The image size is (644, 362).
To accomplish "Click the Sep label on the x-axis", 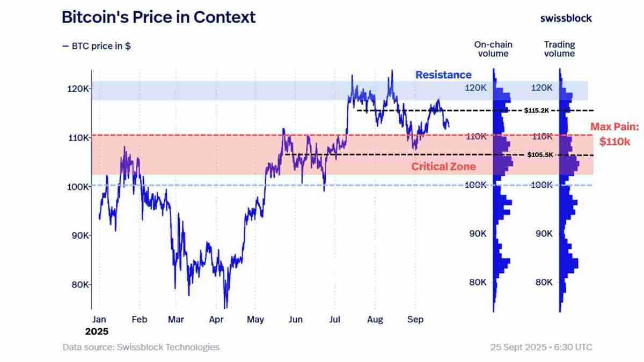I will click(415, 320).
